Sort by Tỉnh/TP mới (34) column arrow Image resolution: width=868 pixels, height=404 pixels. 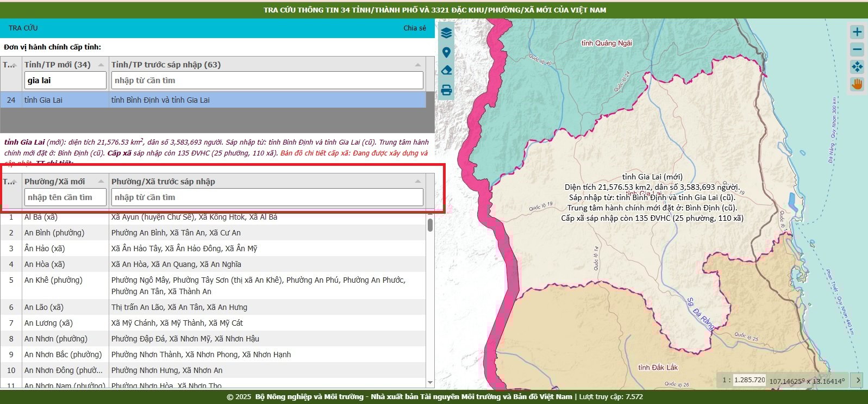101,65
